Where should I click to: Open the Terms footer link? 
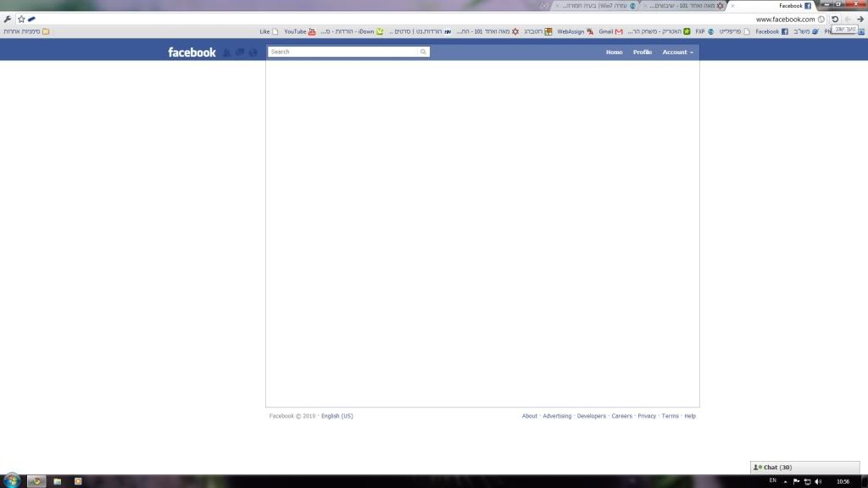[x=670, y=416]
